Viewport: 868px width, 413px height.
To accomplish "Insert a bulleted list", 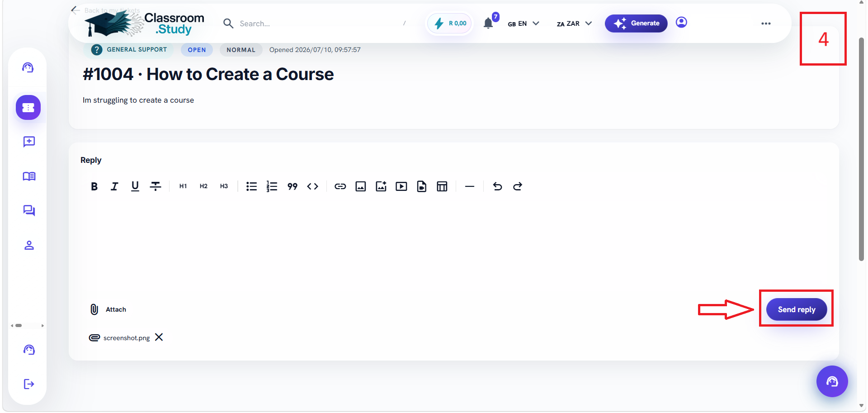I will pyautogui.click(x=251, y=186).
